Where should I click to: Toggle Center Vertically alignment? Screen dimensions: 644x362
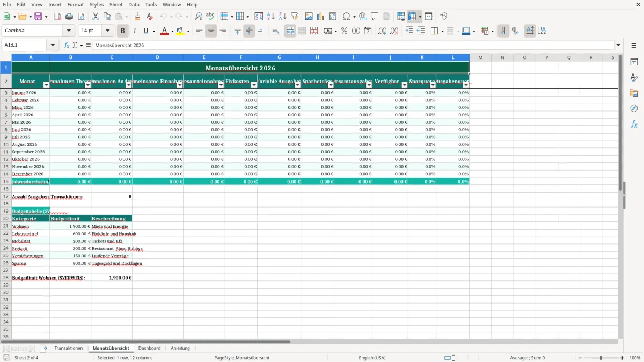[x=249, y=31]
